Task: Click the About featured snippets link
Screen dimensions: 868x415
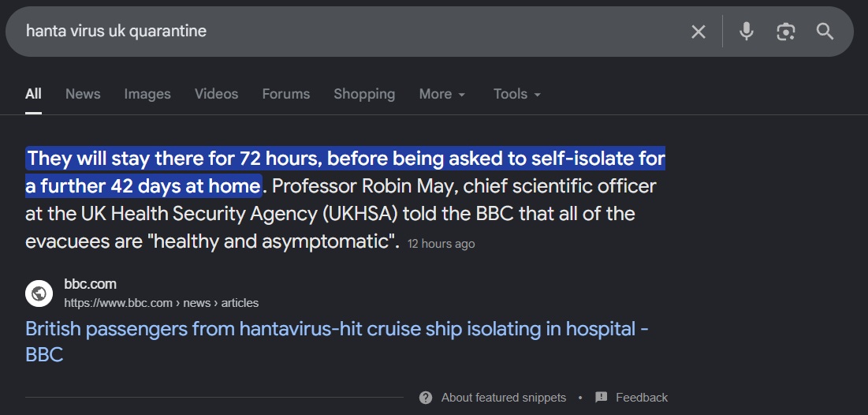Action: 504,398
